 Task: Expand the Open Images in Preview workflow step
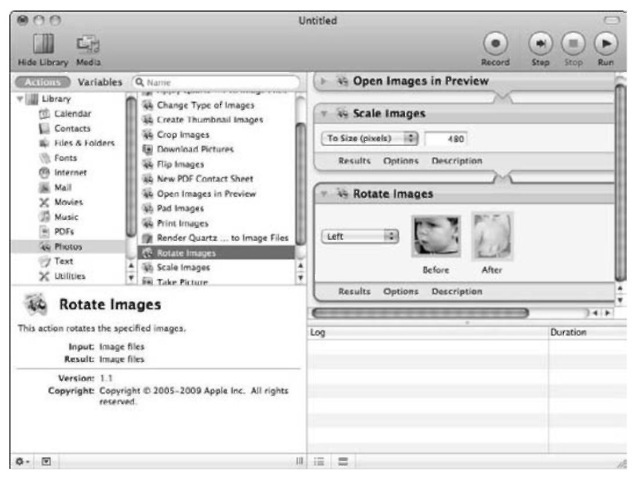pyautogui.click(x=323, y=81)
